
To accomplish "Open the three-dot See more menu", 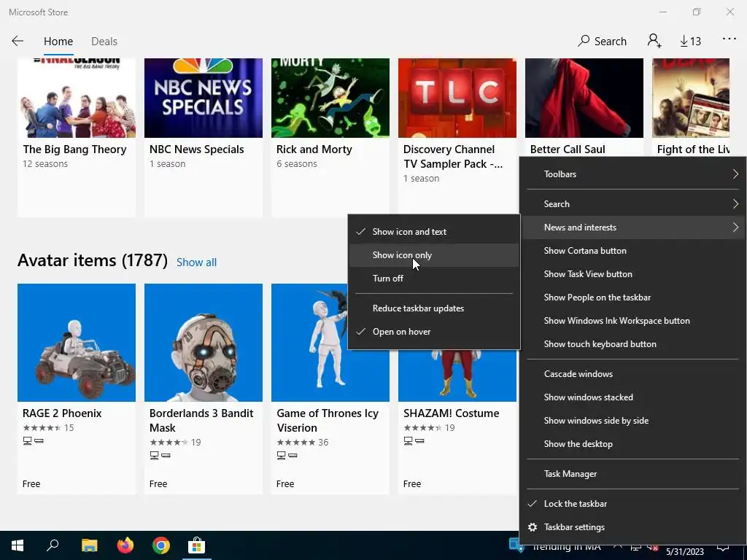I will click(729, 39).
